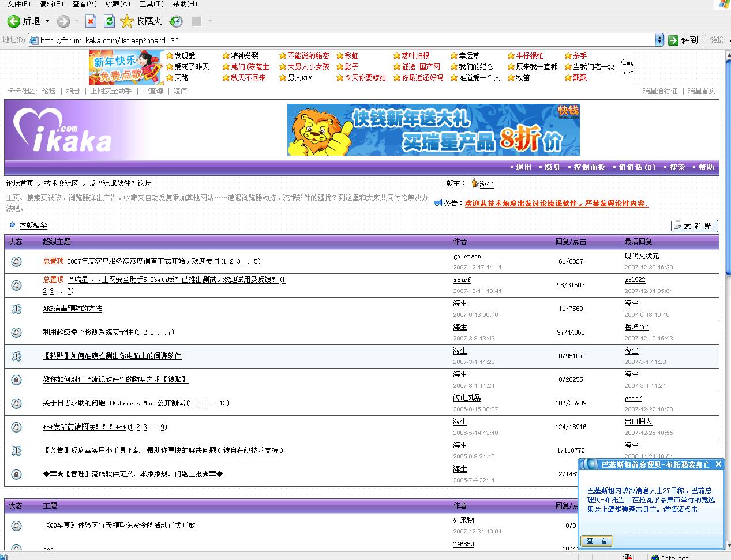The width and height of the screenshot is (731, 560).
Task: Open the 2007年度客户服务满意度调查 thread
Action: [x=143, y=261]
